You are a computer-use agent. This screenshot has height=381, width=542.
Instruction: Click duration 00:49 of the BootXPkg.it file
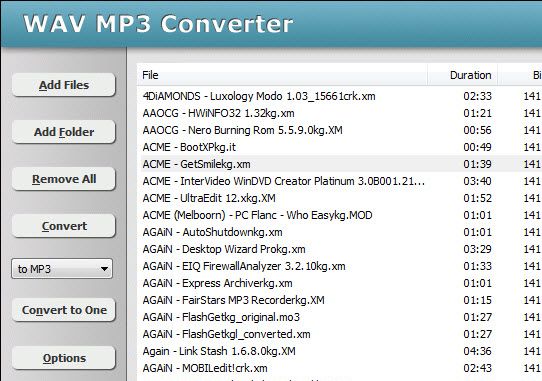[x=477, y=147]
